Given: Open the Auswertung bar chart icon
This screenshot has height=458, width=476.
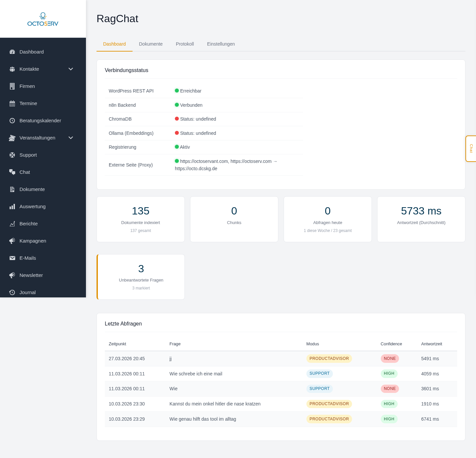Looking at the screenshot, I should click(x=12, y=207).
